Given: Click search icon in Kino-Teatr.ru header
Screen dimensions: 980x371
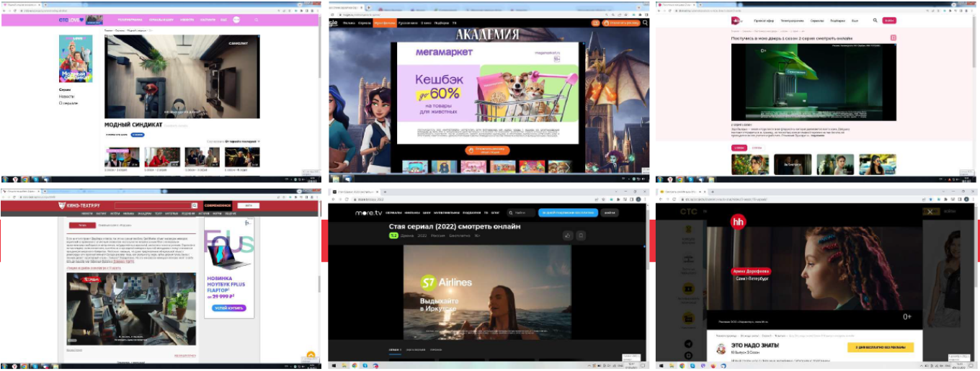Looking at the screenshot, I should (x=195, y=205).
